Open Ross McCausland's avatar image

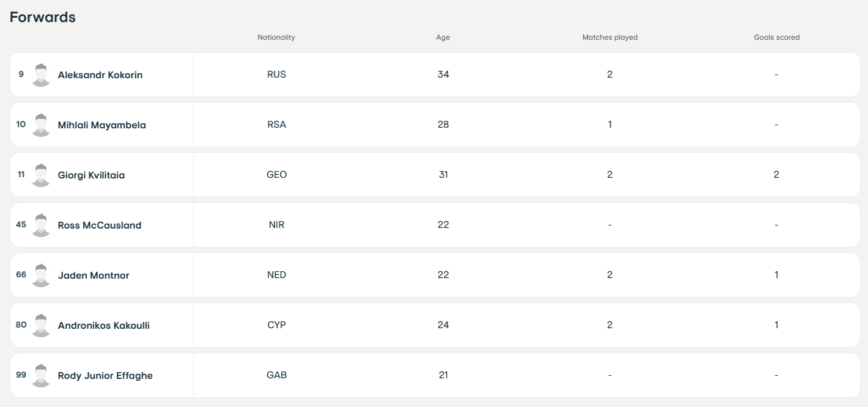41,225
